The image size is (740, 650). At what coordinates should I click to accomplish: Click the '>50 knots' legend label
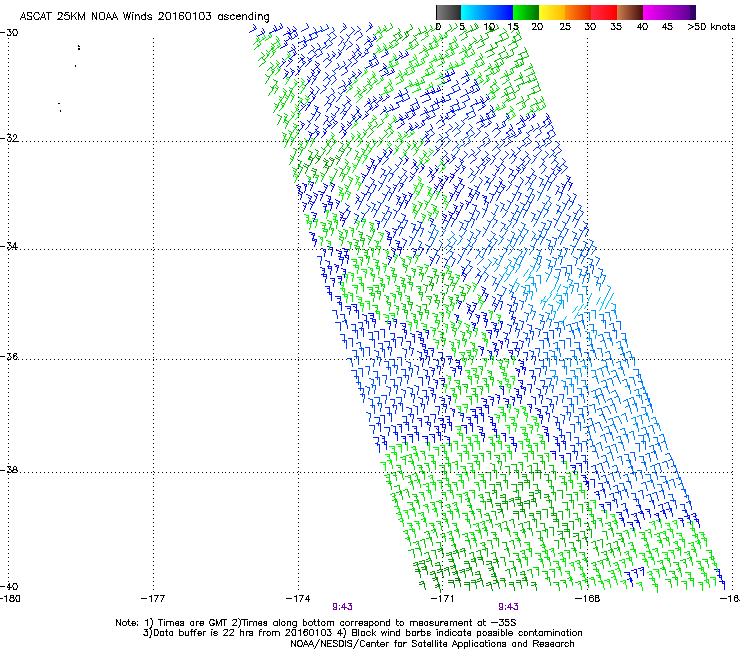711,27
